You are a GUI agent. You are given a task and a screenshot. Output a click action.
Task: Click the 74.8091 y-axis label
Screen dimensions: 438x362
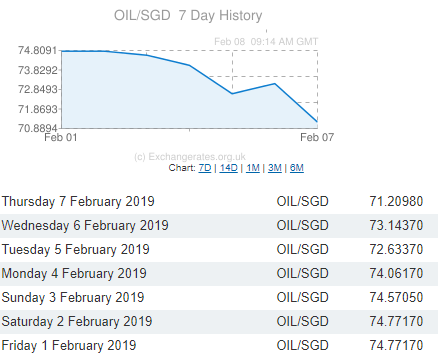coord(38,50)
